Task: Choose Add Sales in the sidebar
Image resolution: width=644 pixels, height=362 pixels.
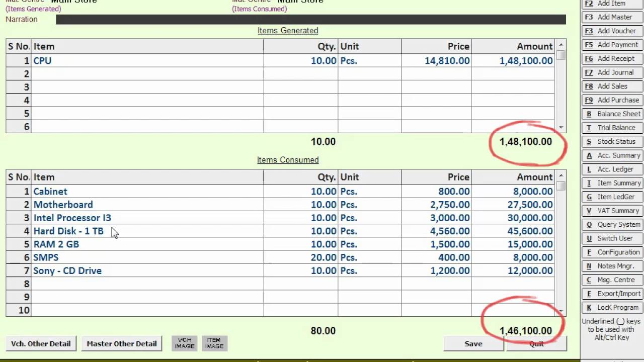Action: 612,86
